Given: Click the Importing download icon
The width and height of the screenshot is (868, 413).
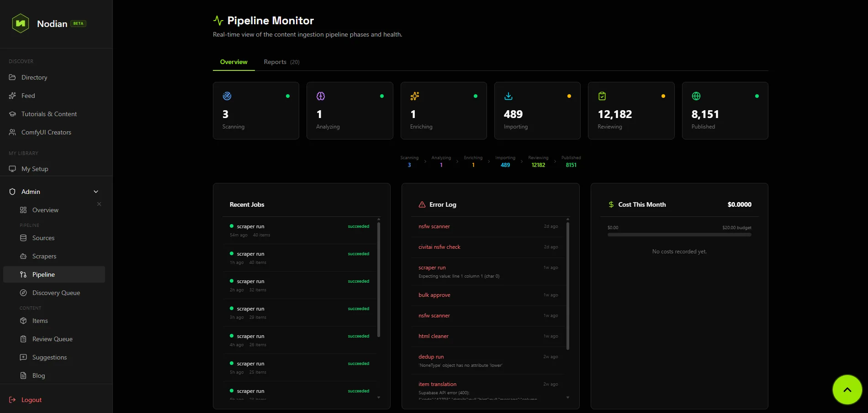Looking at the screenshot, I should (x=508, y=96).
